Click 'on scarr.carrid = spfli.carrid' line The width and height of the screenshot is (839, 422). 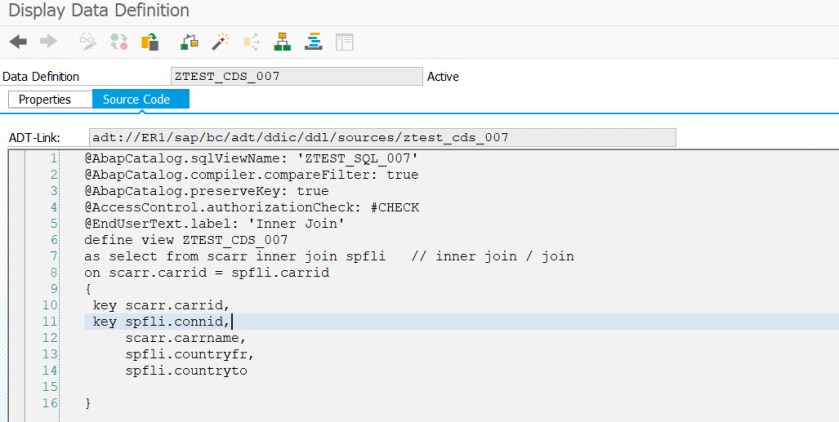[x=207, y=273]
